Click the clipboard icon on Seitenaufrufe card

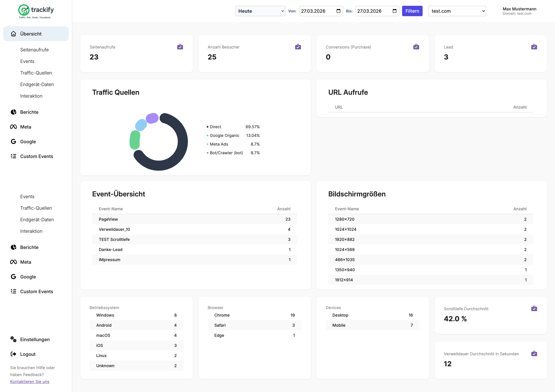180,47
